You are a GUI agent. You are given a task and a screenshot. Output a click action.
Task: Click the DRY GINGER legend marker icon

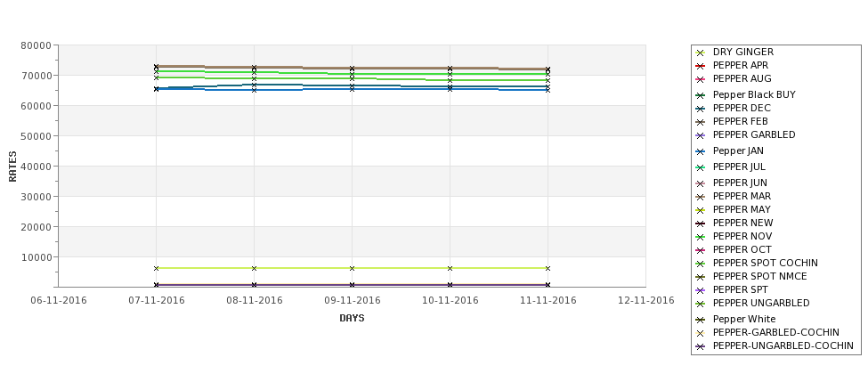click(700, 53)
